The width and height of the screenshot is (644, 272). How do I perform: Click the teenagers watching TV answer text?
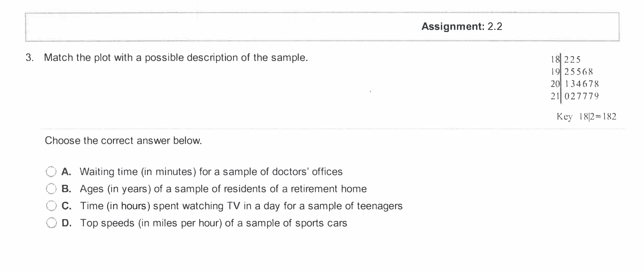point(241,206)
